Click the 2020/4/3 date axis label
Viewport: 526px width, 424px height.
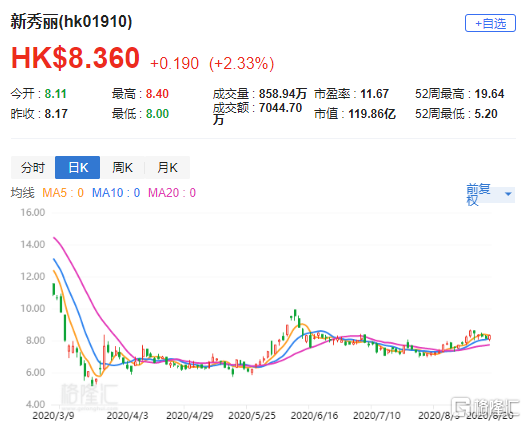click(127, 416)
